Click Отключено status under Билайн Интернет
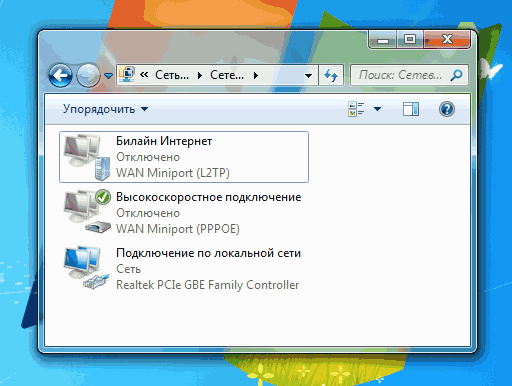This screenshot has height=386, width=512. tap(148, 157)
